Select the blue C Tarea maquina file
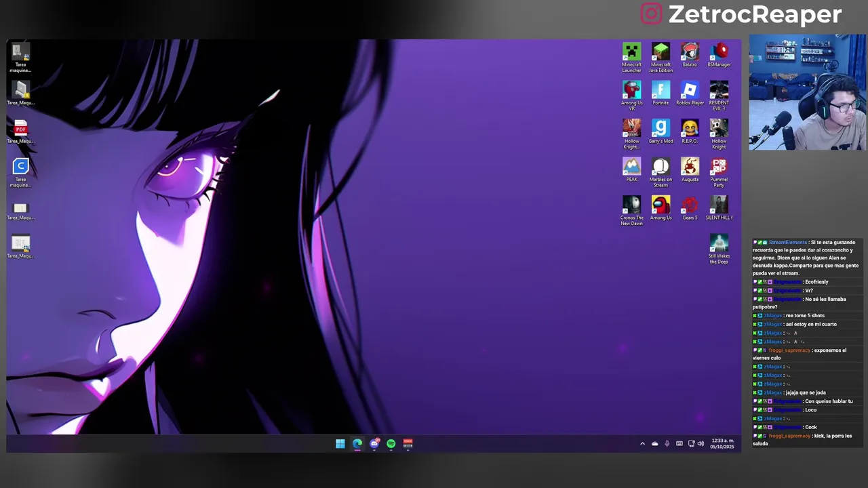Screen dimensions: 868x488 20,173
